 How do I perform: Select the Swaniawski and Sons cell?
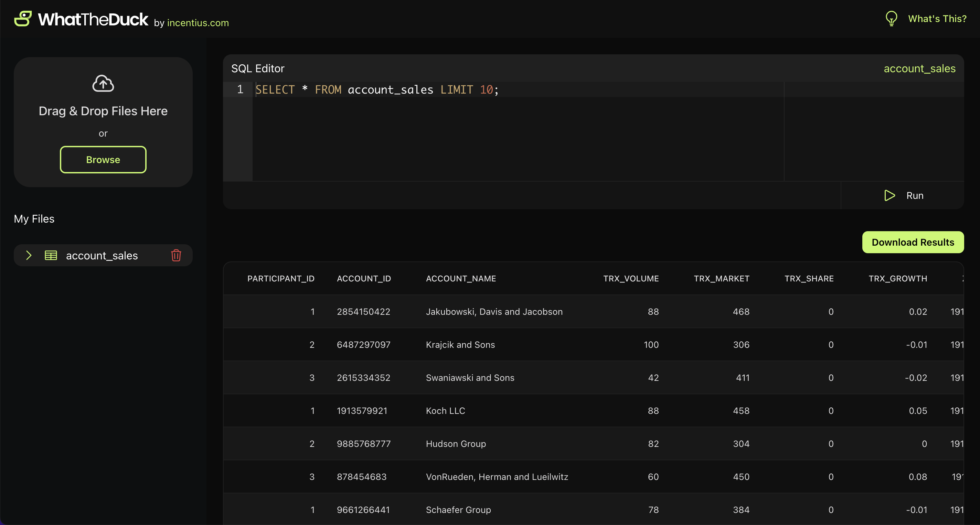[x=470, y=378]
